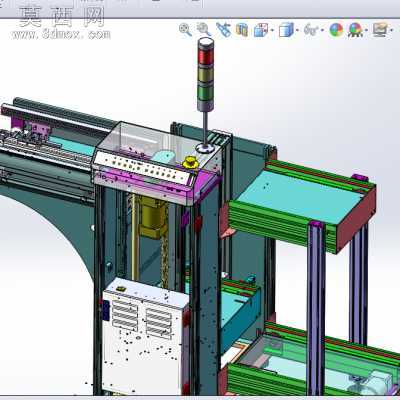Click the Hide/Show Items glasses icon
Image resolution: width=400 pixels, height=400 pixels.
click(x=311, y=30)
